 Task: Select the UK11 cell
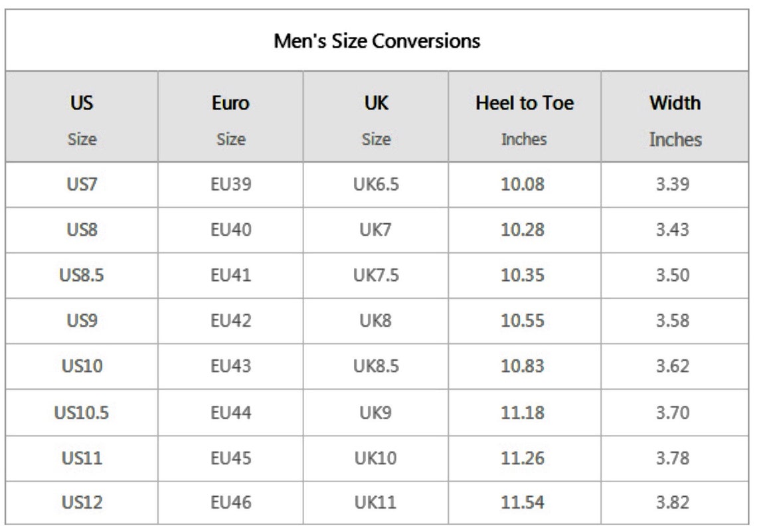click(376, 503)
